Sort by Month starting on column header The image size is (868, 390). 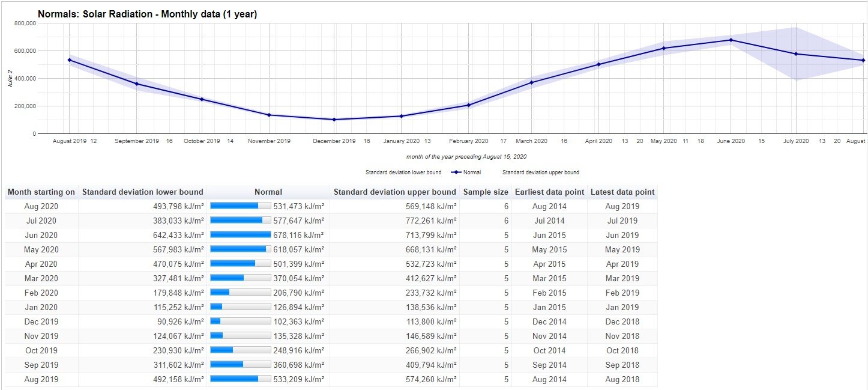41,192
